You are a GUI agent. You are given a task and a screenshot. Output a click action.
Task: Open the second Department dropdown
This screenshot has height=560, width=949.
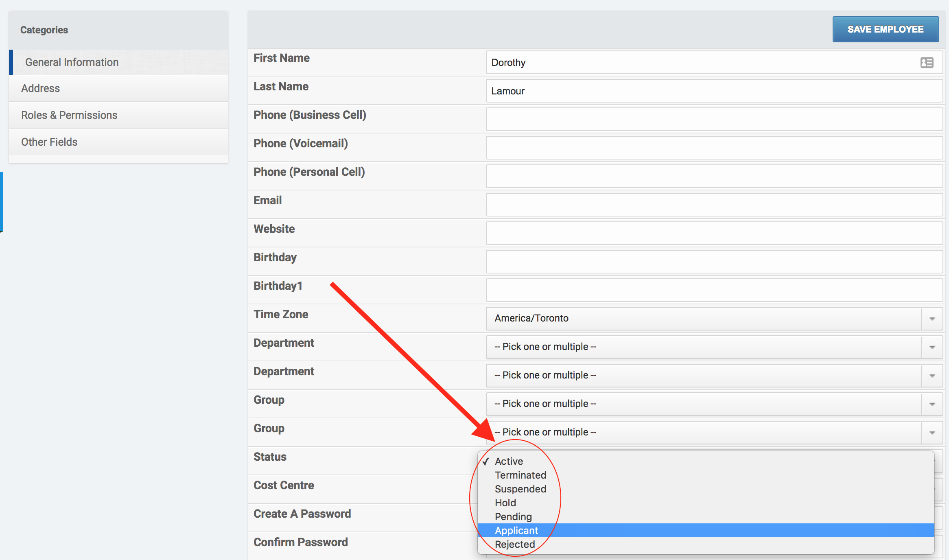pyautogui.click(x=704, y=376)
